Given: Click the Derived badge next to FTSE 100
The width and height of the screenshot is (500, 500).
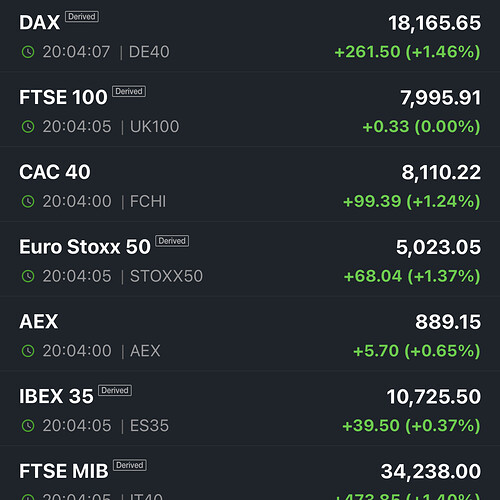Looking at the screenshot, I should click(x=129, y=91).
